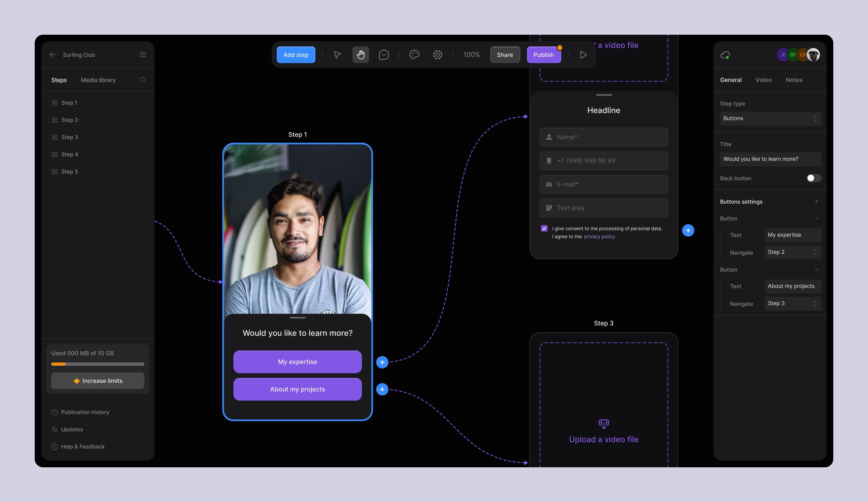Open Navigate dropdown showing Step 3
This screenshot has height=502, width=868.
[792, 303]
